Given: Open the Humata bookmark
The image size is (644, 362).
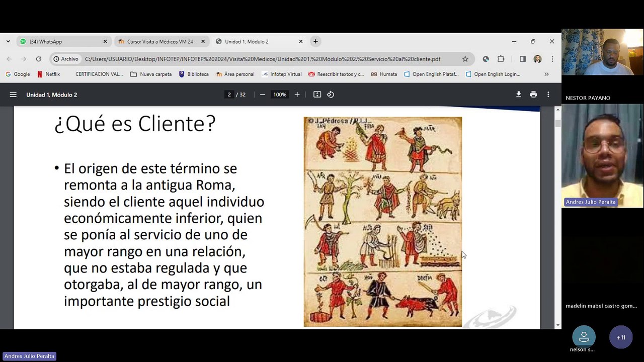Looking at the screenshot, I should coord(384,74).
